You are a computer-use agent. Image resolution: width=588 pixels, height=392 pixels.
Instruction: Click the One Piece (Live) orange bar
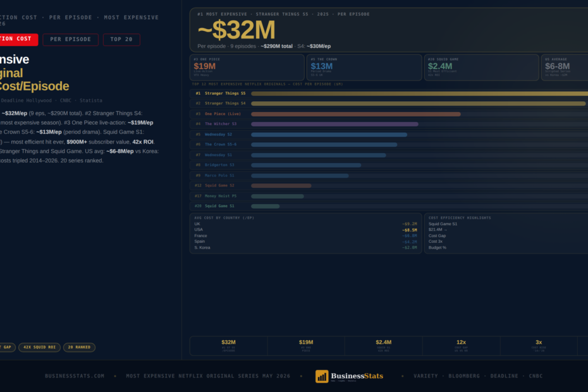[356, 114]
